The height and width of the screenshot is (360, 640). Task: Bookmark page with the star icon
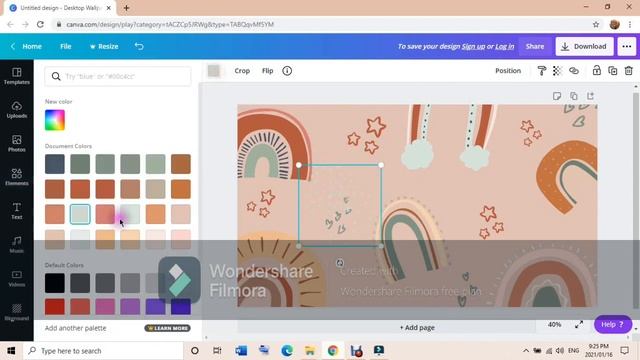[x=596, y=24]
